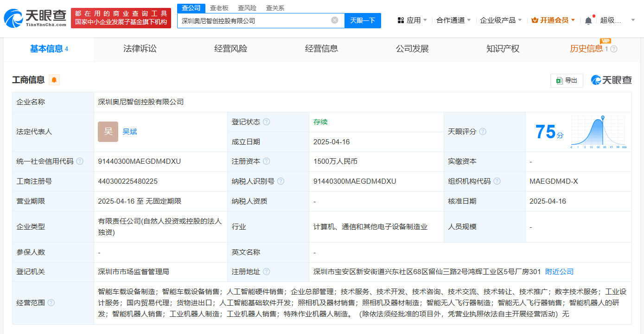The height and width of the screenshot is (334, 644).
Task: Select the 查老板 search tab
Action: [219, 8]
